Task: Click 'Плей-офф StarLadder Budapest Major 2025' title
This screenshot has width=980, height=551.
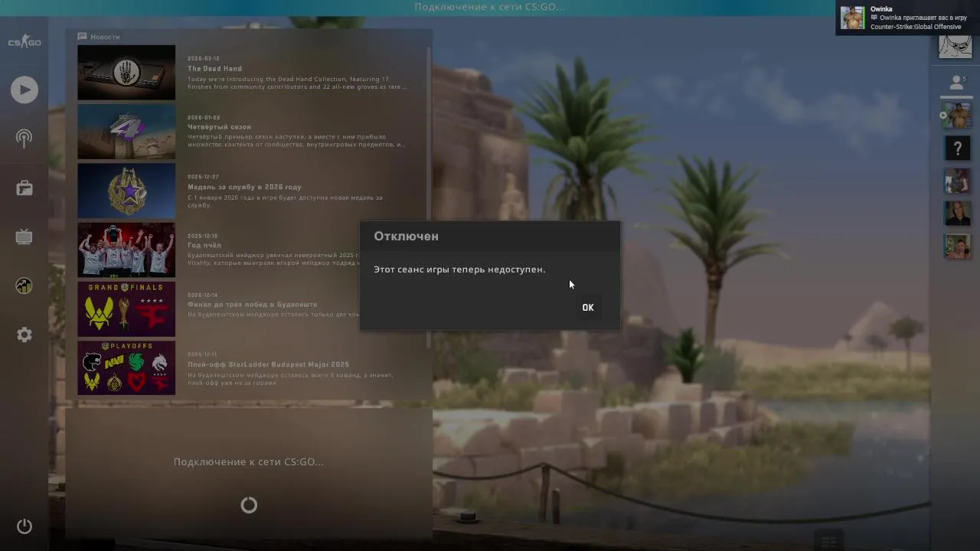Action: tap(268, 364)
